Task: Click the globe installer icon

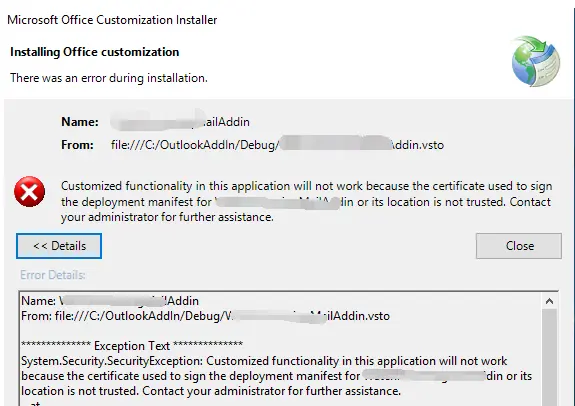Action: pyautogui.click(x=536, y=61)
